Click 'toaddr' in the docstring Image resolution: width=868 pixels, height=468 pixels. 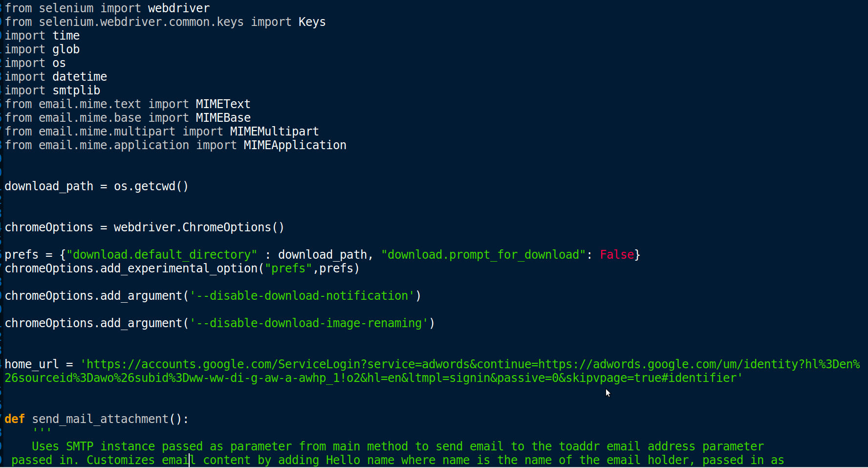[579, 446]
